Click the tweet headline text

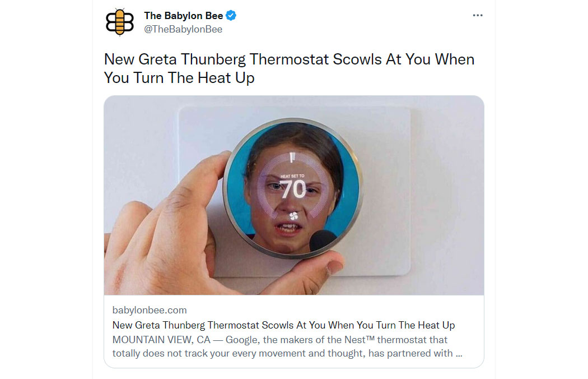point(289,68)
